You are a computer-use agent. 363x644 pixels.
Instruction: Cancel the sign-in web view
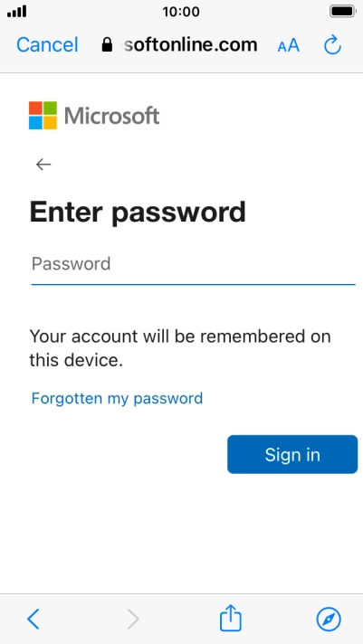[47, 44]
